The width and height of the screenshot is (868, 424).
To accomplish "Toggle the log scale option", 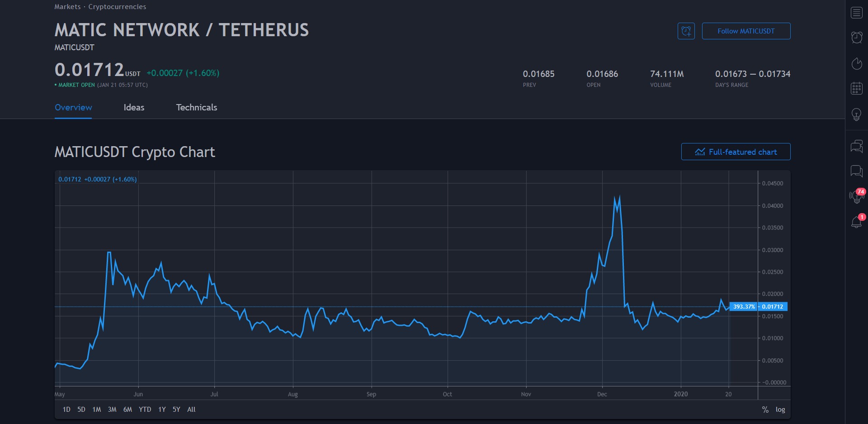I will (780, 410).
